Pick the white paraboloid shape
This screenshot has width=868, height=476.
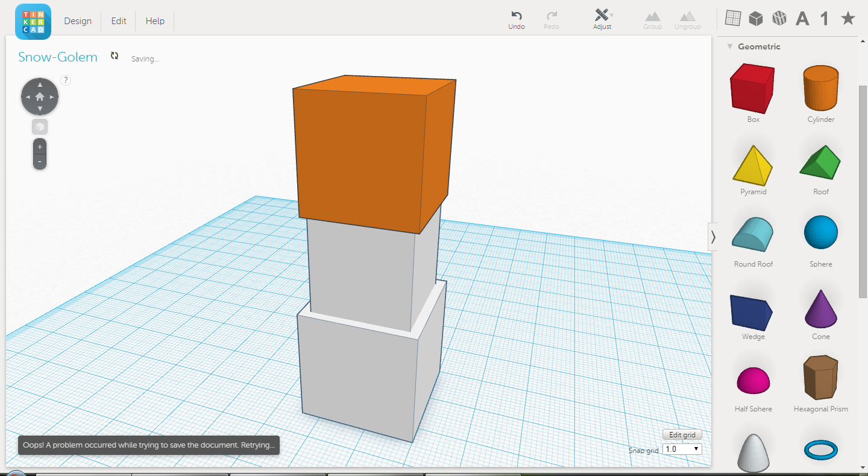[x=754, y=452]
